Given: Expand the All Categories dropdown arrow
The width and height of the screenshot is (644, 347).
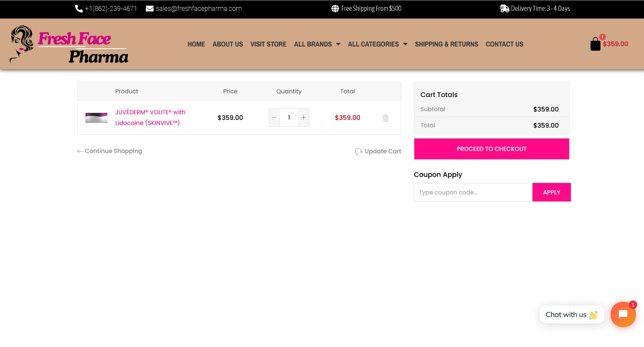Looking at the screenshot, I should pyautogui.click(x=405, y=44).
